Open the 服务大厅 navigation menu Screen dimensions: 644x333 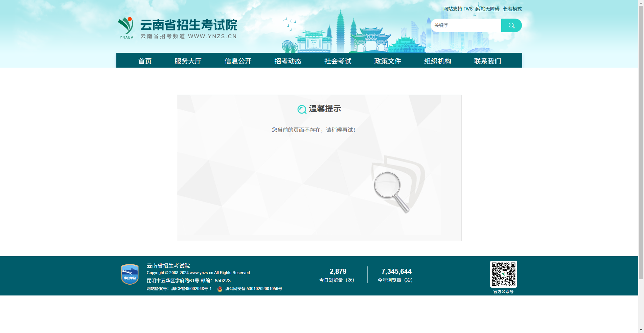click(188, 61)
